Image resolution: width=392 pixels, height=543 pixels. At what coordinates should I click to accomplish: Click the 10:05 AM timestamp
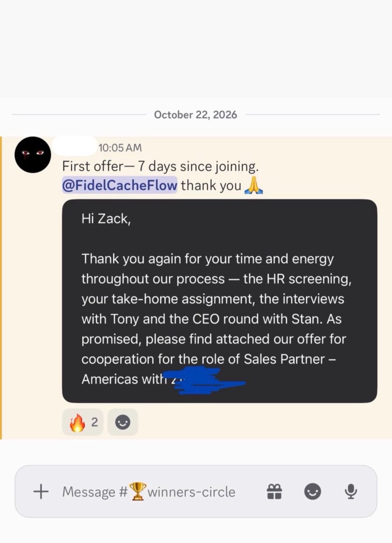(x=120, y=148)
